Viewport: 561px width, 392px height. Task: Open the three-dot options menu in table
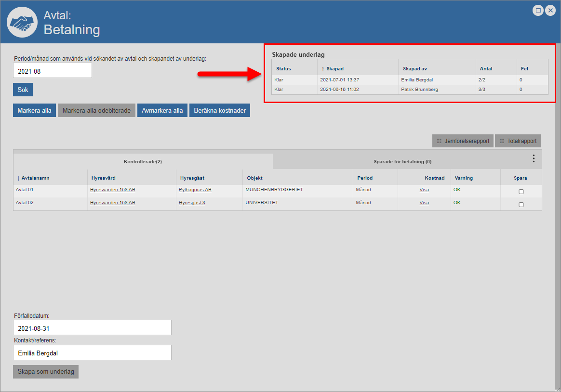[x=534, y=158]
